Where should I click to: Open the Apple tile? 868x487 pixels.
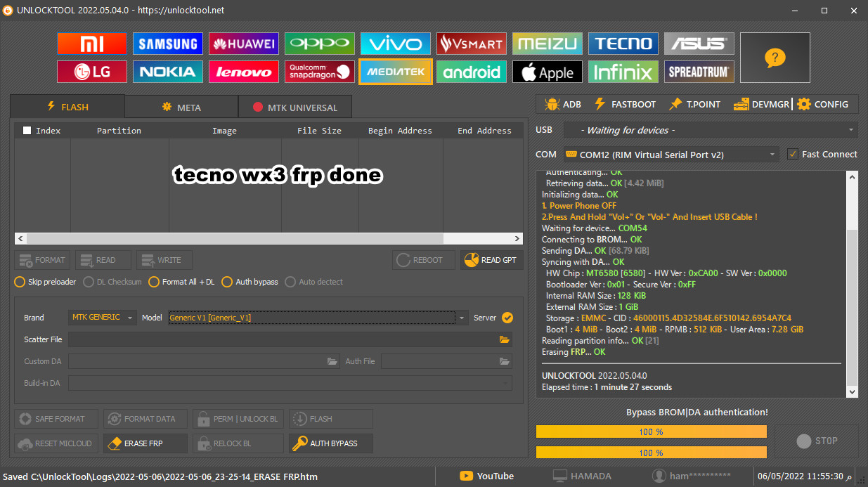coord(548,72)
